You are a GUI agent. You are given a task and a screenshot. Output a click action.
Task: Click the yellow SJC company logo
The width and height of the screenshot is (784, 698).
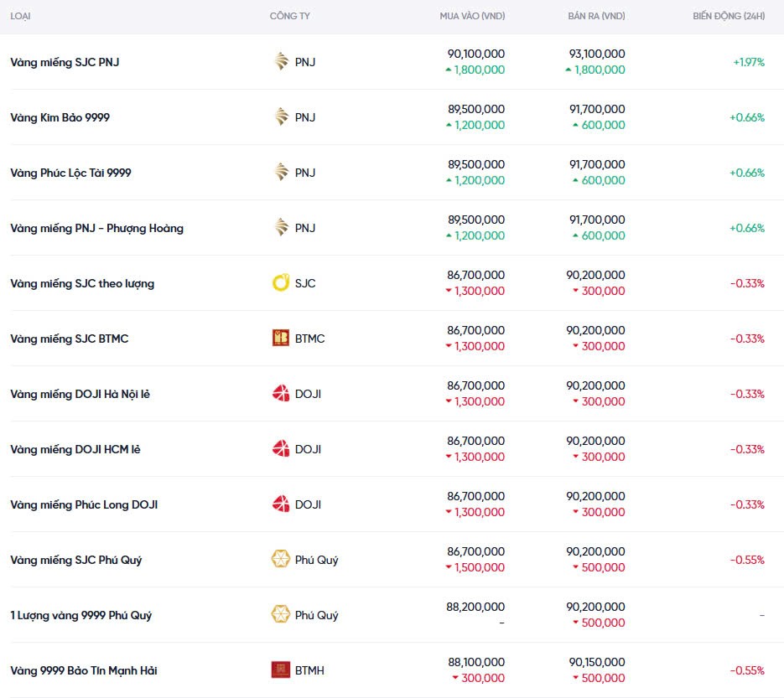click(x=281, y=283)
